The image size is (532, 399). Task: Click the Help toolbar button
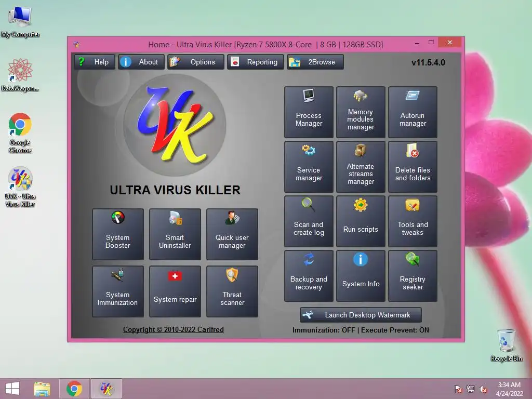point(95,62)
